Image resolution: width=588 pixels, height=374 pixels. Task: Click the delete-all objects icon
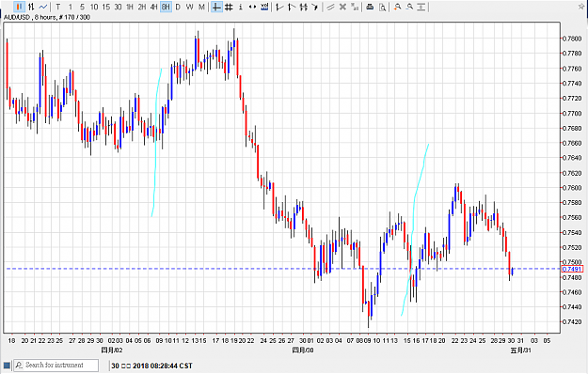355,7
